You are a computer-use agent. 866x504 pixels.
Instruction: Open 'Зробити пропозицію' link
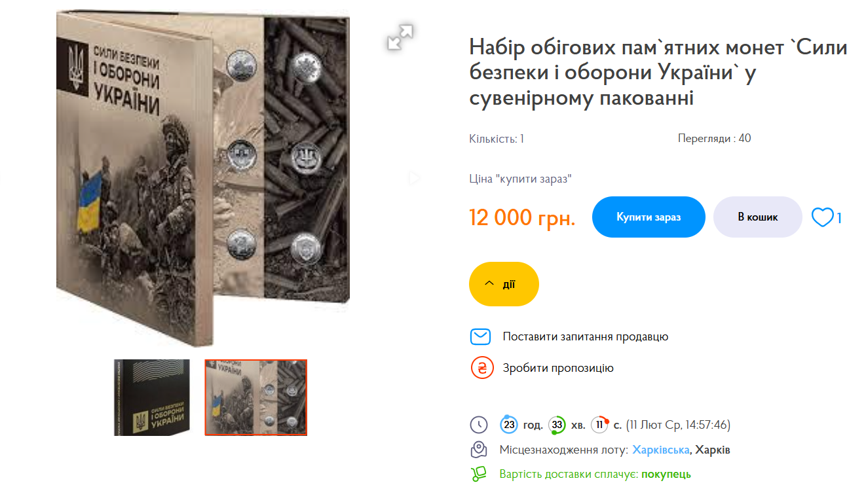pyautogui.click(x=558, y=368)
